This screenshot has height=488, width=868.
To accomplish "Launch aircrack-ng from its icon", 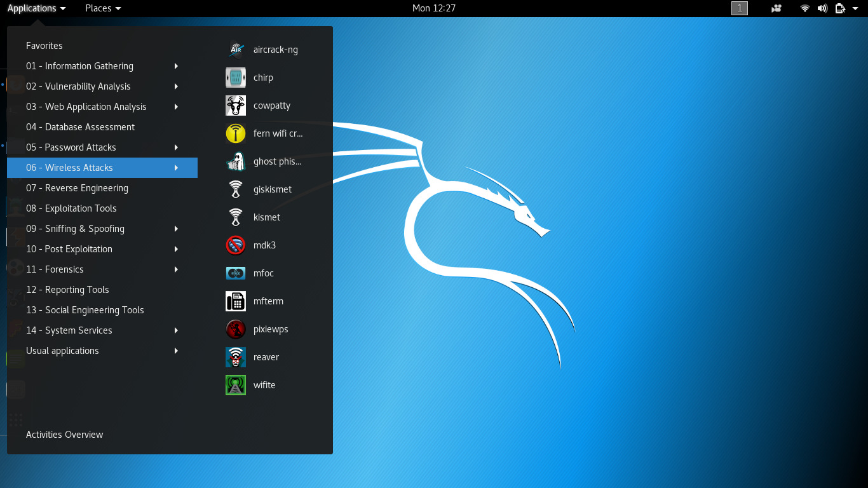I will coord(236,50).
